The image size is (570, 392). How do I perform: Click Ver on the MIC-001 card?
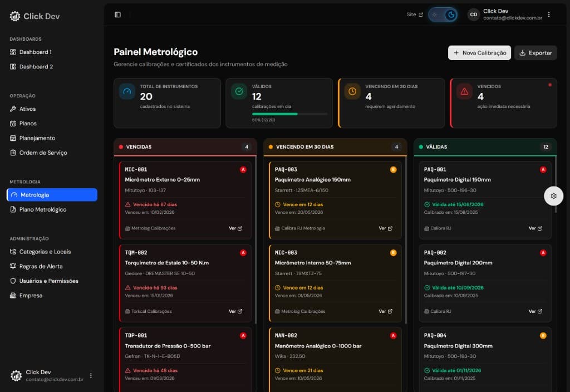[235, 228]
